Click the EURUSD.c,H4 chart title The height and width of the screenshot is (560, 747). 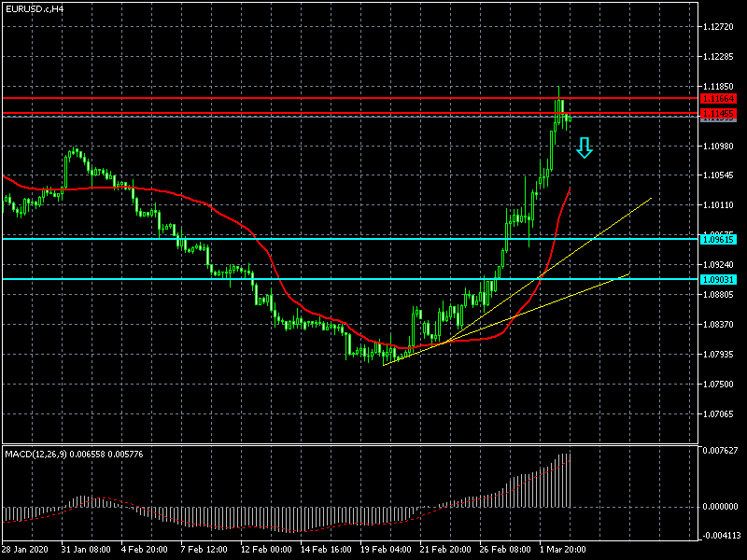tap(35, 8)
